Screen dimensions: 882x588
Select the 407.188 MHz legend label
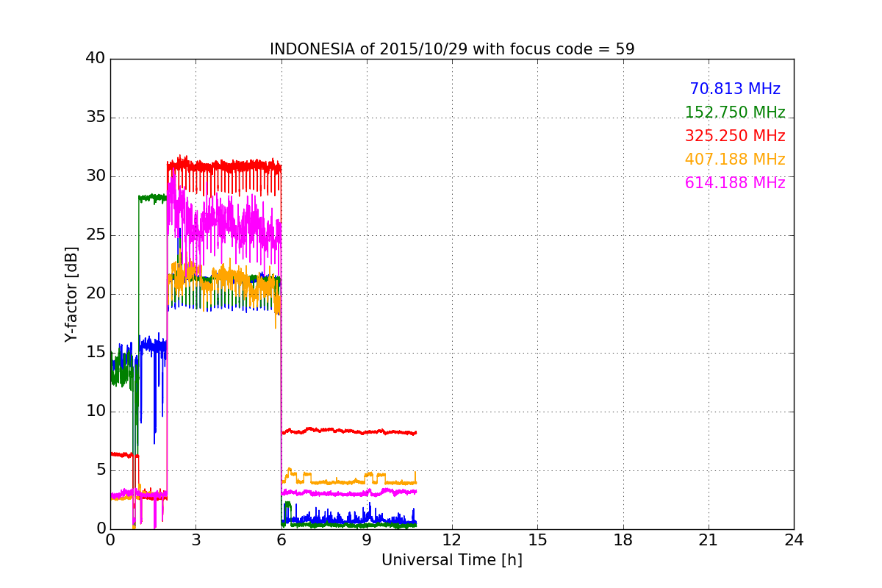click(x=735, y=159)
